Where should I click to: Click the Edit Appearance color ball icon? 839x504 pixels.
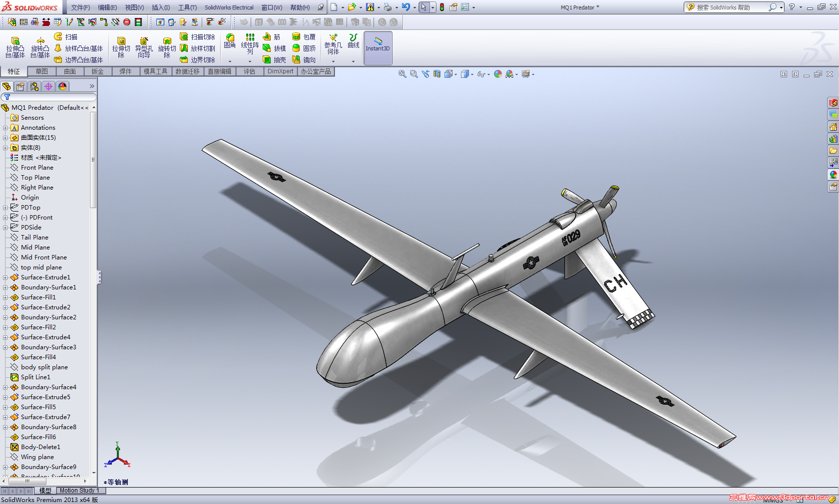(x=498, y=74)
